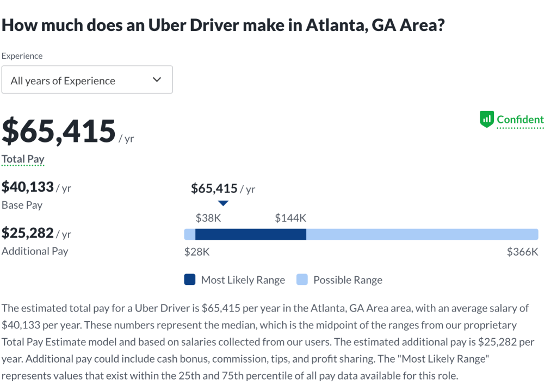Click the Most Likely Range legend text

point(243,280)
